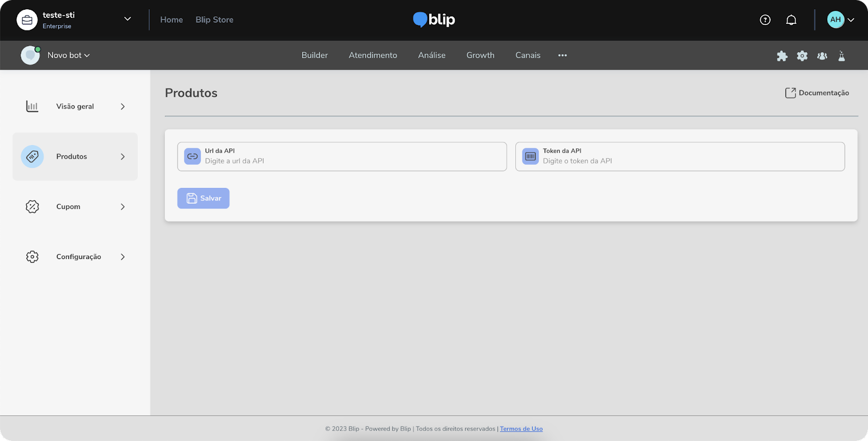The height and width of the screenshot is (441, 868).
Task: Click the lab flask icon
Action: tap(841, 56)
